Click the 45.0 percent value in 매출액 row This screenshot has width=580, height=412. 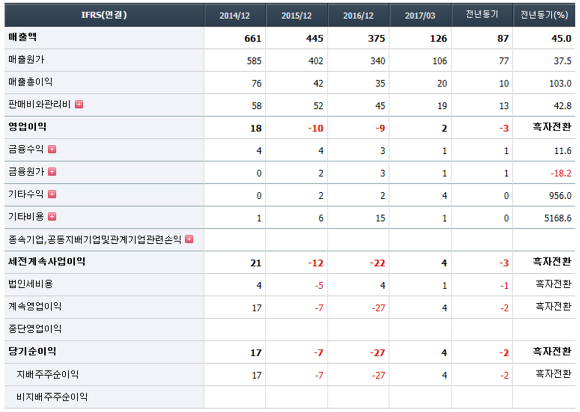pos(562,38)
